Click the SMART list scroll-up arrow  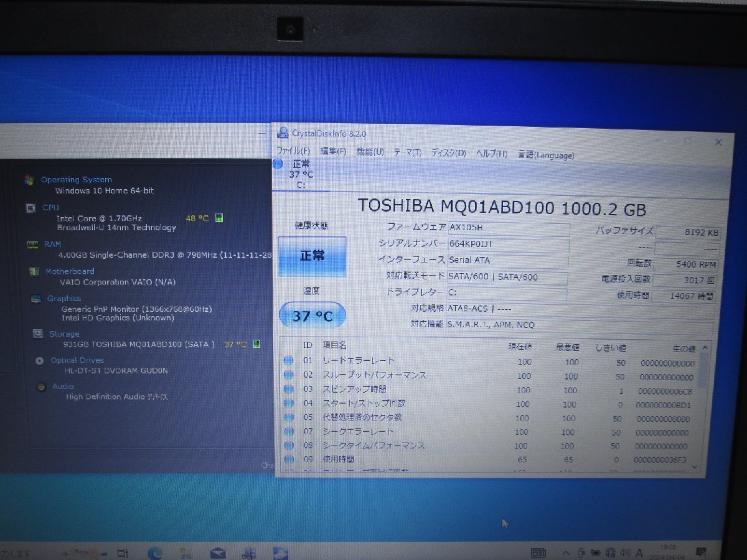(x=705, y=348)
